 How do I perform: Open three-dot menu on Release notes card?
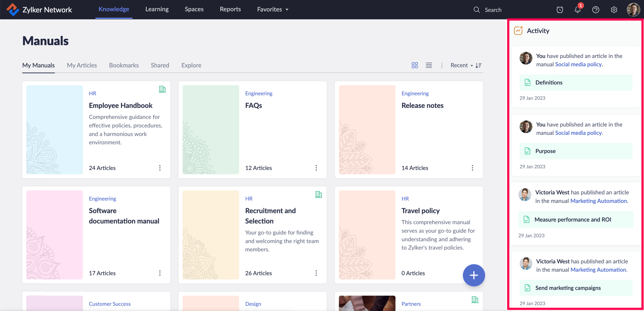(x=472, y=168)
